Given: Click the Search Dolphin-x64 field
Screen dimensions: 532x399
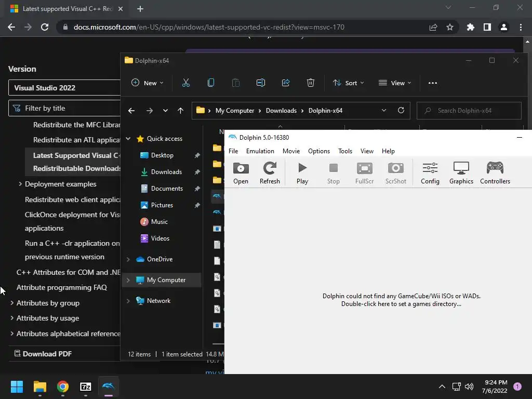Looking at the screenshot, I should pyautogui.click(x=469, y=111).
